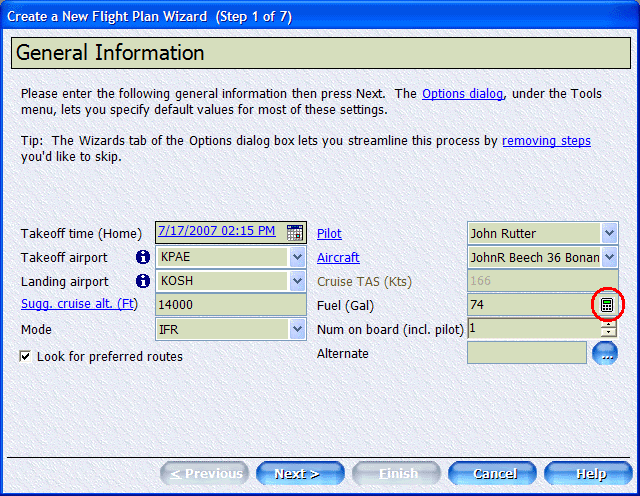Viewport: 640px width, 496px height.
Task: Browse for an alternate airport
Action: pos(605,353)
